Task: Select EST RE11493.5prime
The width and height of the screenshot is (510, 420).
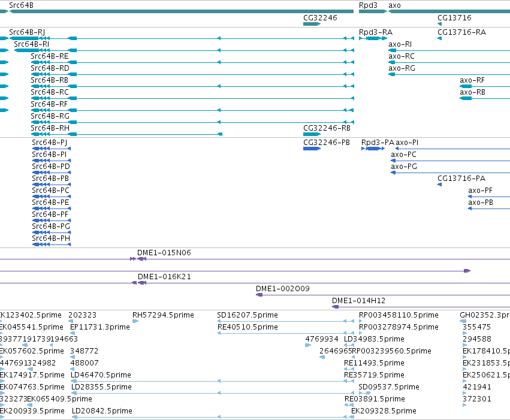Action: pos(374,363)
